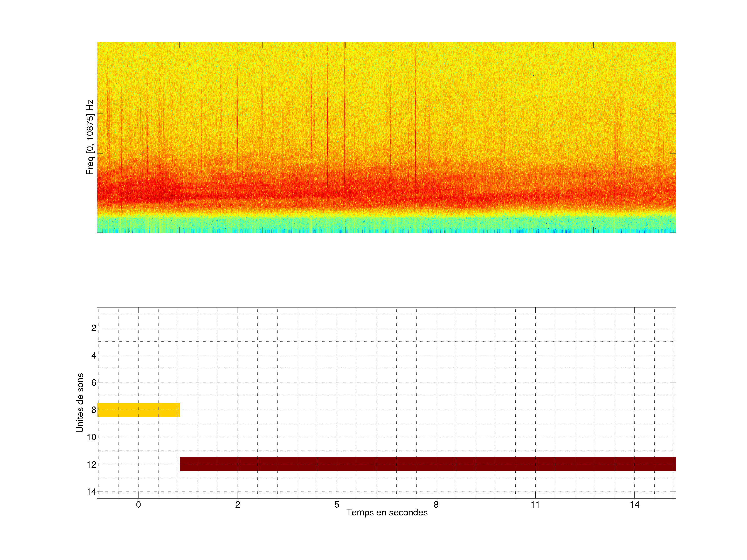Screen dimensions: 747x560
Task: Click x-axis tick label 0
Action: pyautogui.click(x=138, y=505)
